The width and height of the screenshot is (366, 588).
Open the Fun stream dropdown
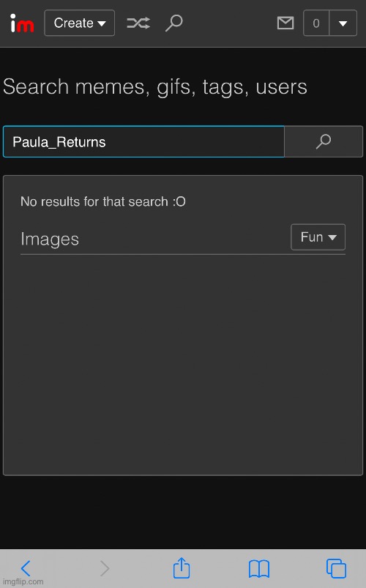[x=318, y=237]
